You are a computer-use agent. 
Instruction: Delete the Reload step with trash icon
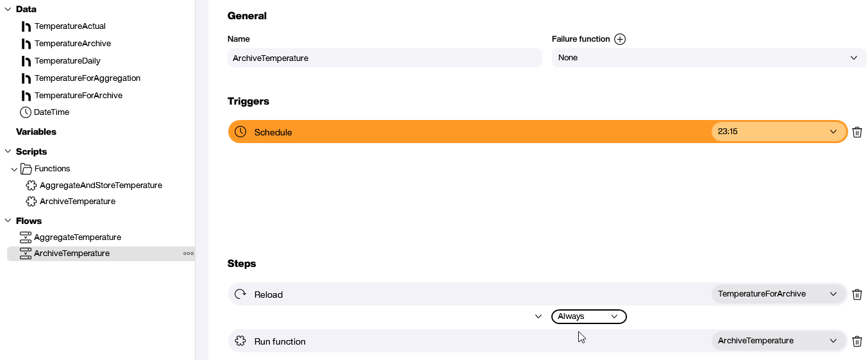(857, 295)
